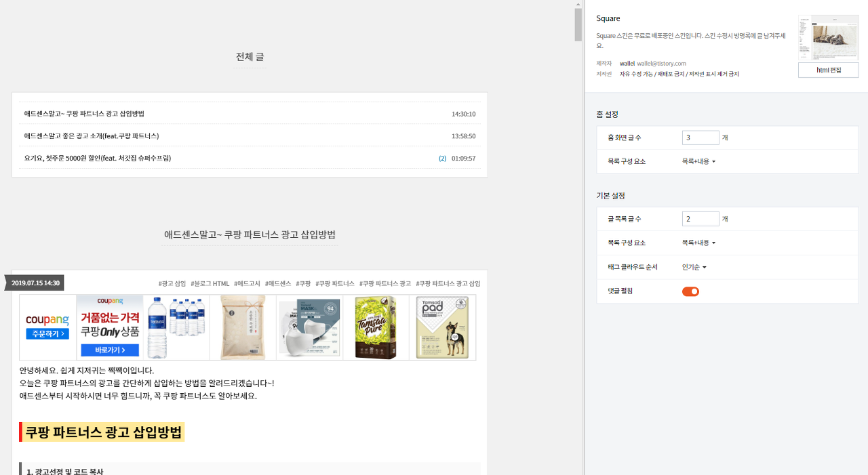This screenshot has height=475, width=868.
Task: Click the 전체 글 heading
Action: [250, 56]
